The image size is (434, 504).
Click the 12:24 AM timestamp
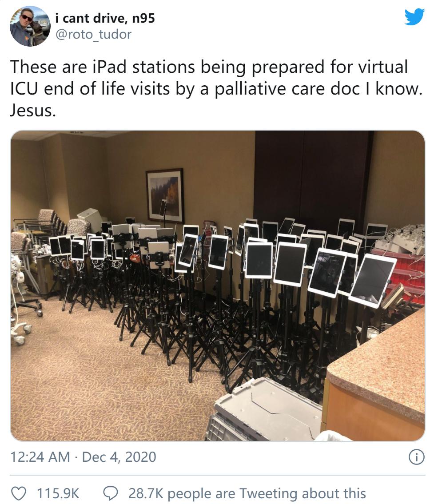(40, 457)
